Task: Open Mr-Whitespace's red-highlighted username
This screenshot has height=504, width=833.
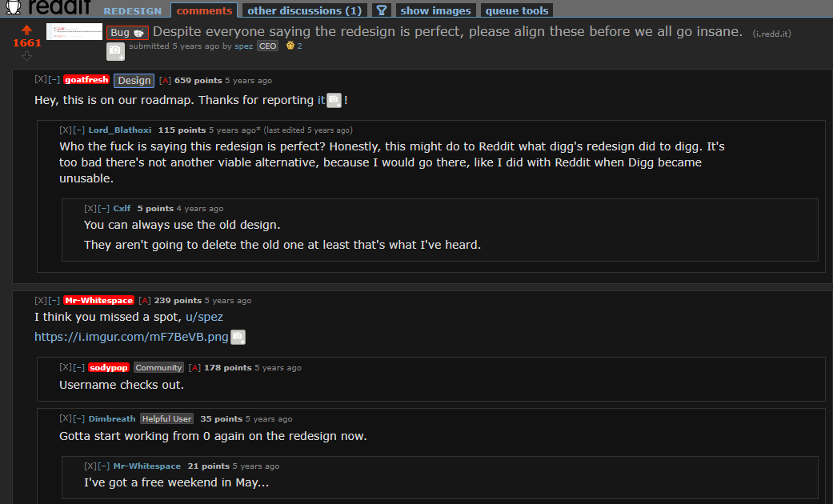Action: [x=98, y=300]
